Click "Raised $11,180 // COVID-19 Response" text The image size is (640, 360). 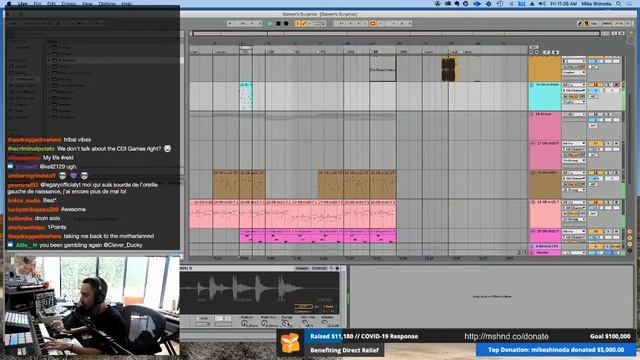pos(364,336)
